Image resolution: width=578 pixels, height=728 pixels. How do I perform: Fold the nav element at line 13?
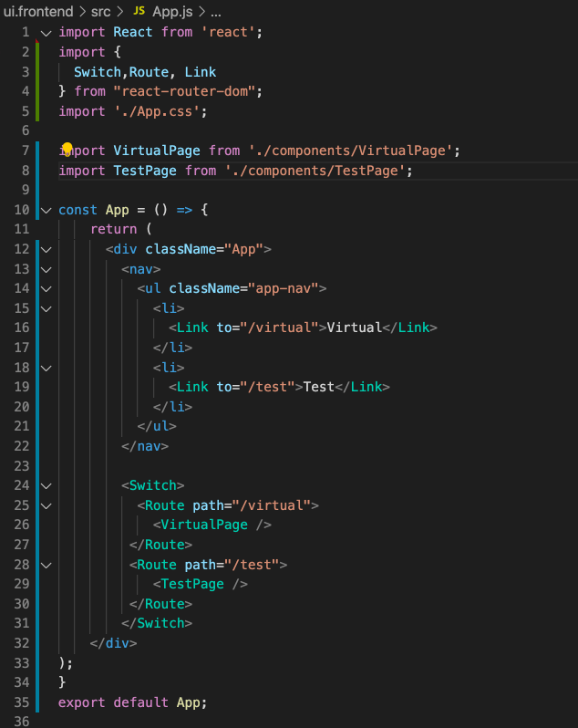(x=46, y=270)
